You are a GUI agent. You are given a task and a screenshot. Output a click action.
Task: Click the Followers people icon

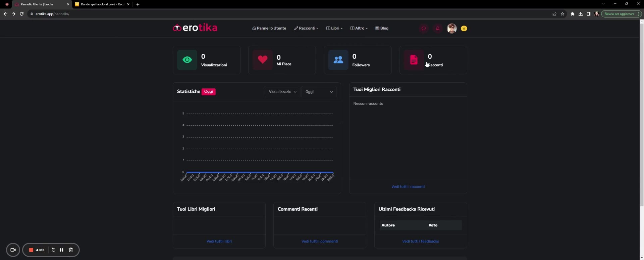coord(338,60)
